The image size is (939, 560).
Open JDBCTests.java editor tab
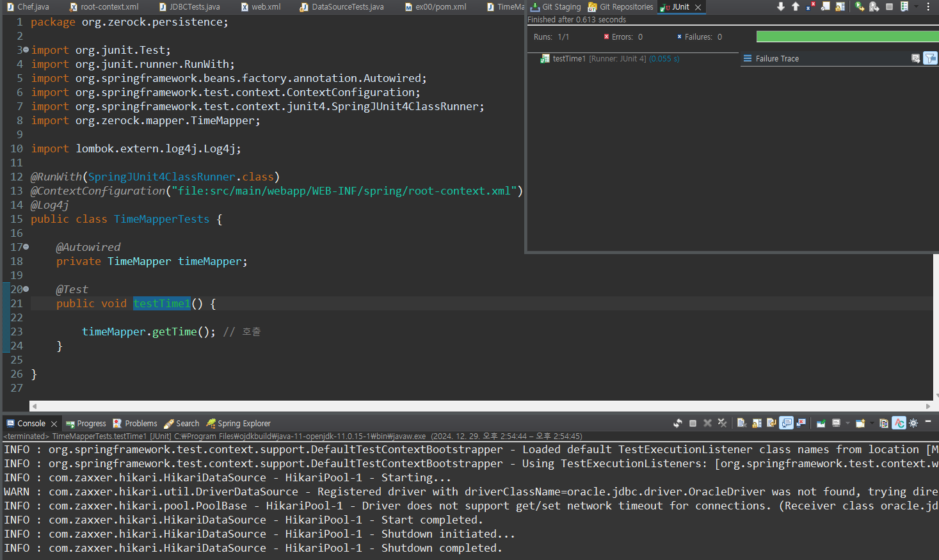coord(189,7)
